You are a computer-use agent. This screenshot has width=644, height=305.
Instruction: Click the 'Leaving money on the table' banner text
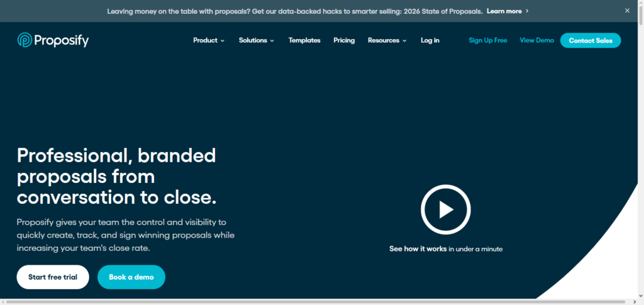tap(295, 11)
